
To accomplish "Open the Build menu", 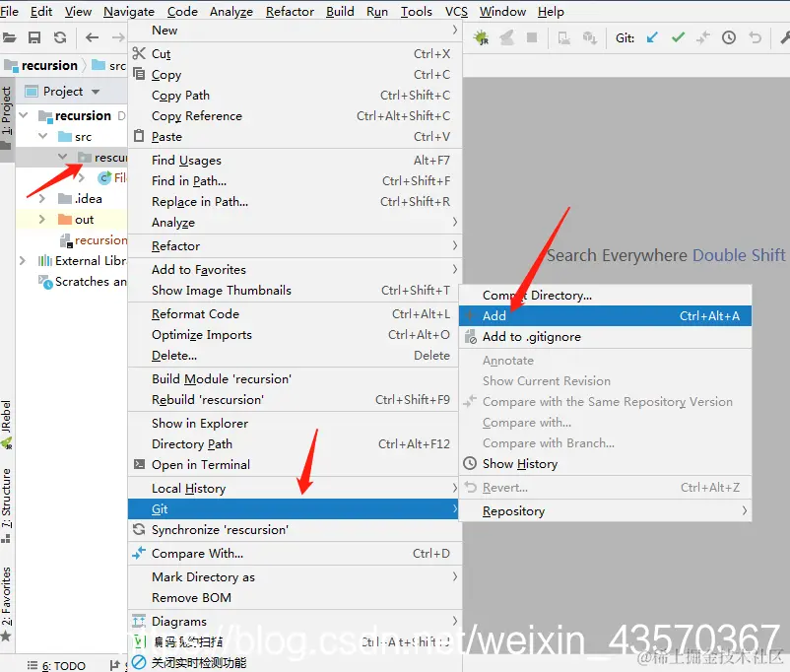I will 340,11.
